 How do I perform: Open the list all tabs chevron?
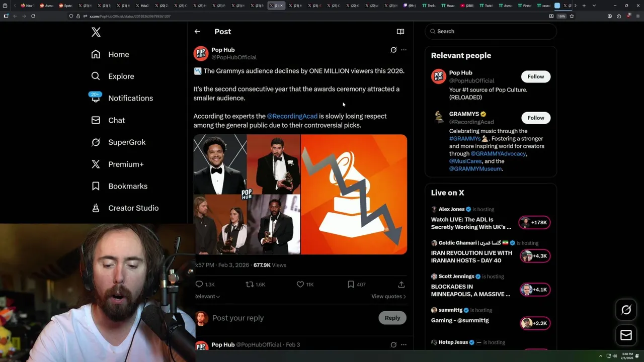click(x=594, y=6)
